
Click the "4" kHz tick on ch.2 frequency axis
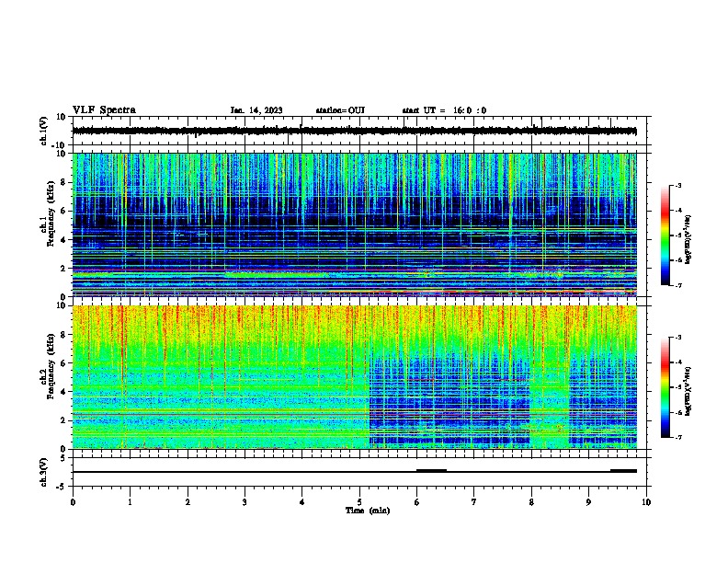click(63, 392)
